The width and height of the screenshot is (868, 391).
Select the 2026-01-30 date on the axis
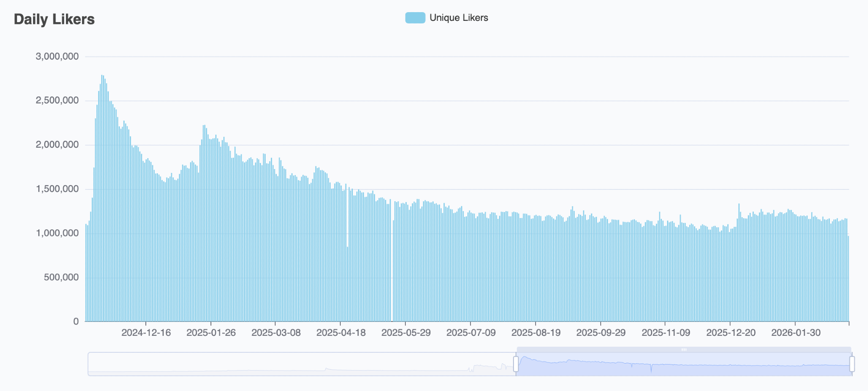click(x=796, y=333)
